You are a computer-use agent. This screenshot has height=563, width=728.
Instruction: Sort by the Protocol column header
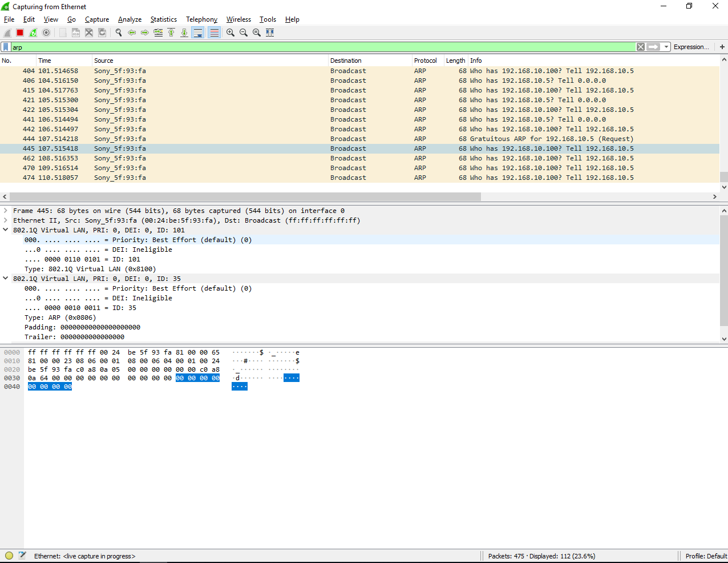click(x=427, y=61)
